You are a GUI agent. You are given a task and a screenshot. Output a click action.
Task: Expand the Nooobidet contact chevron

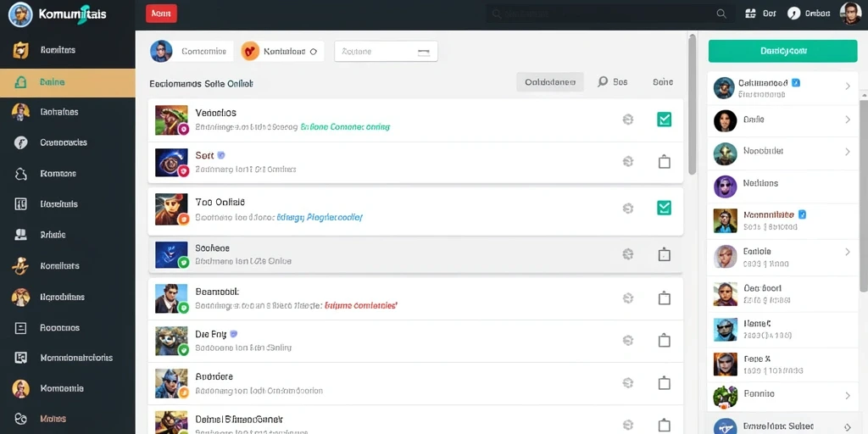click(848, 151)
